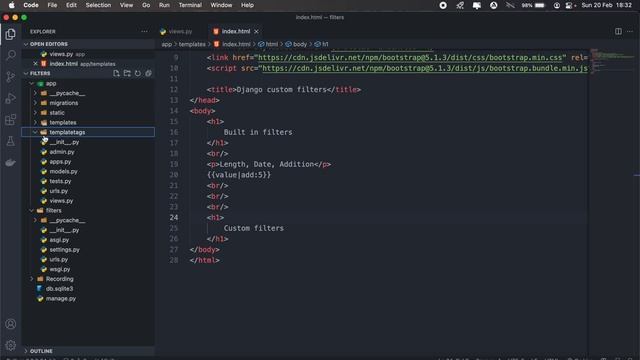640x360 pixels.
Task: Open the Docker view icon
Action: point(11,162)
